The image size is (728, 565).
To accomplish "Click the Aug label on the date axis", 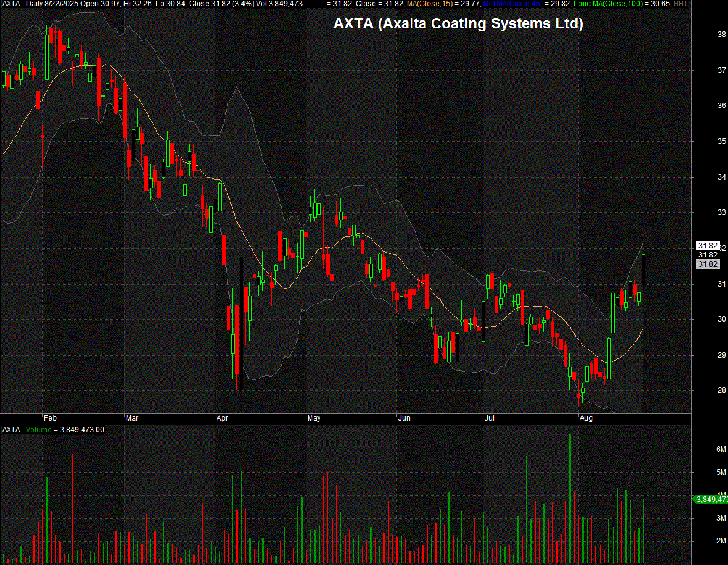I will [586, 418].
